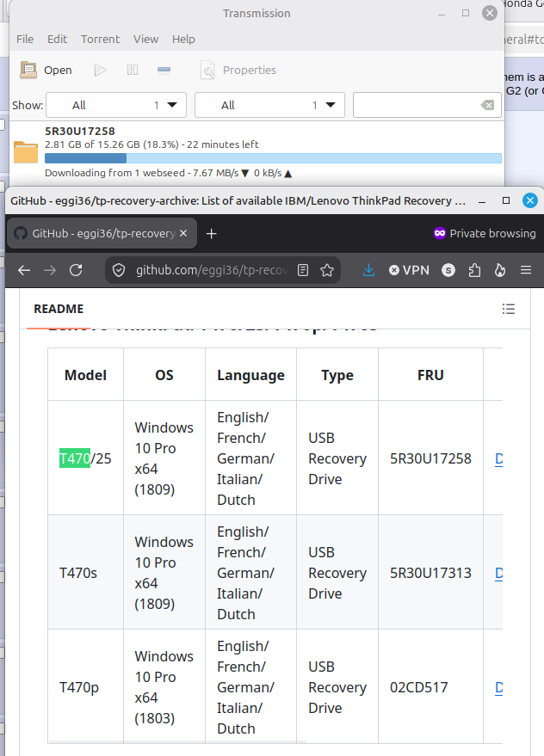The height and width of the screenshot is (756, 544).
Task: Click the T470s model cell
Action: (85, 572)
